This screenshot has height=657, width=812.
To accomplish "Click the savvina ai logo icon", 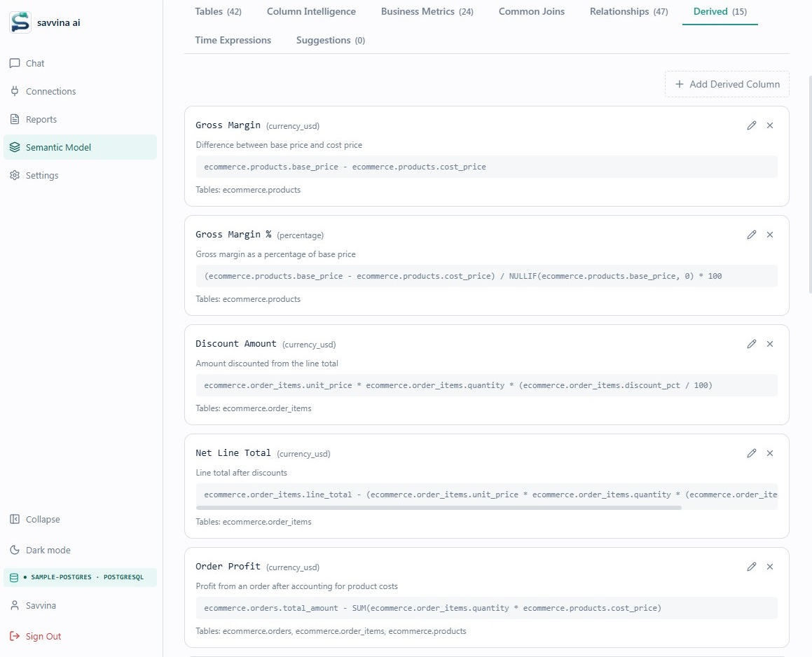I will point(20,22).
